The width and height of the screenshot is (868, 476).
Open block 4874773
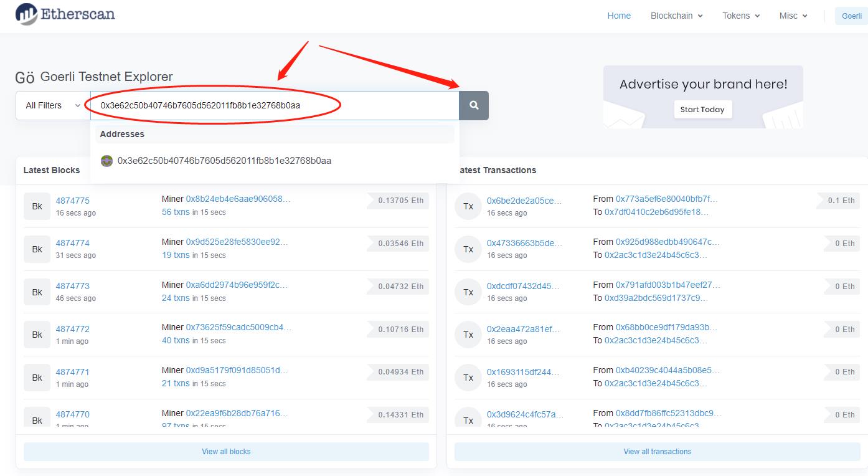point(72,286)
